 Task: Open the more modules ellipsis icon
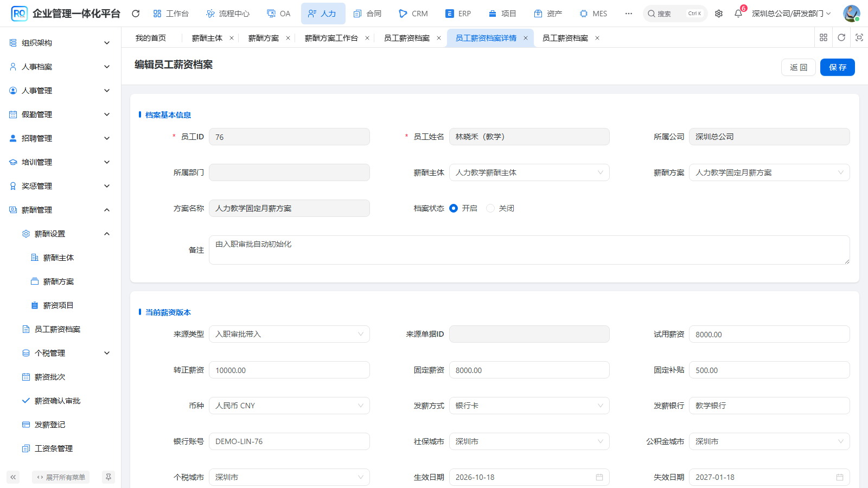pyautogui.click(x=629, y=14)
